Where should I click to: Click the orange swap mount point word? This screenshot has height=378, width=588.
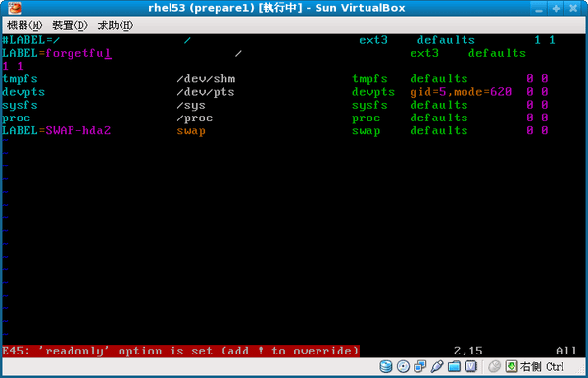191,131
